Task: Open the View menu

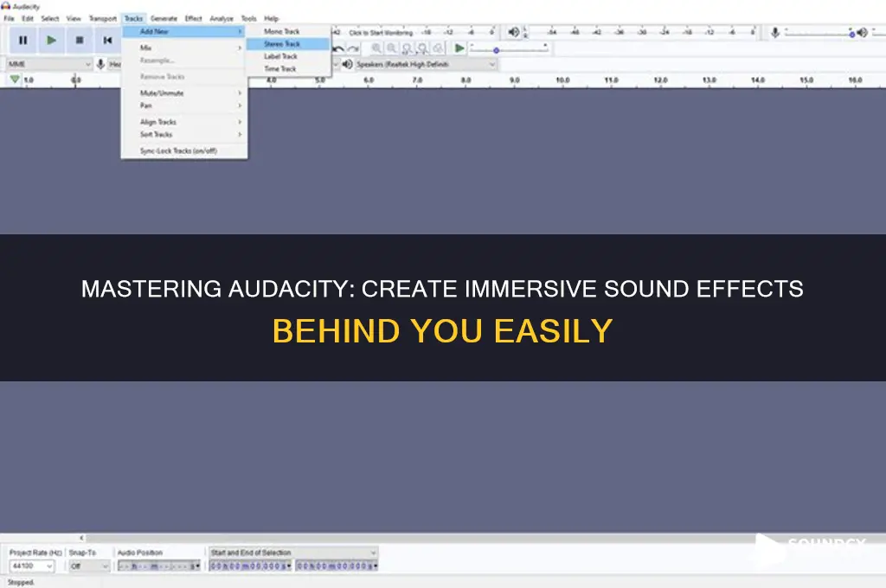Action: pos(74,19)
